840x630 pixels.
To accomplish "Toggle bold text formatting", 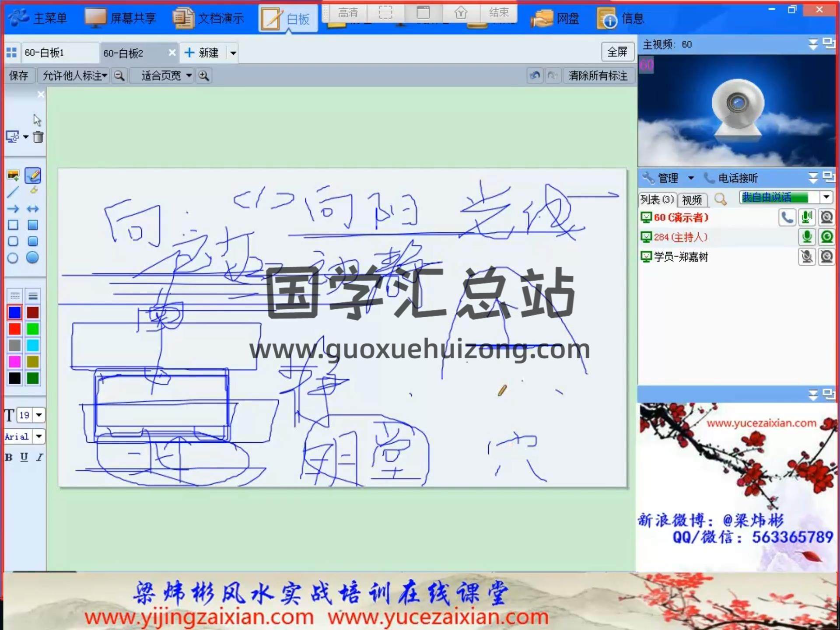I will (9, 457).
